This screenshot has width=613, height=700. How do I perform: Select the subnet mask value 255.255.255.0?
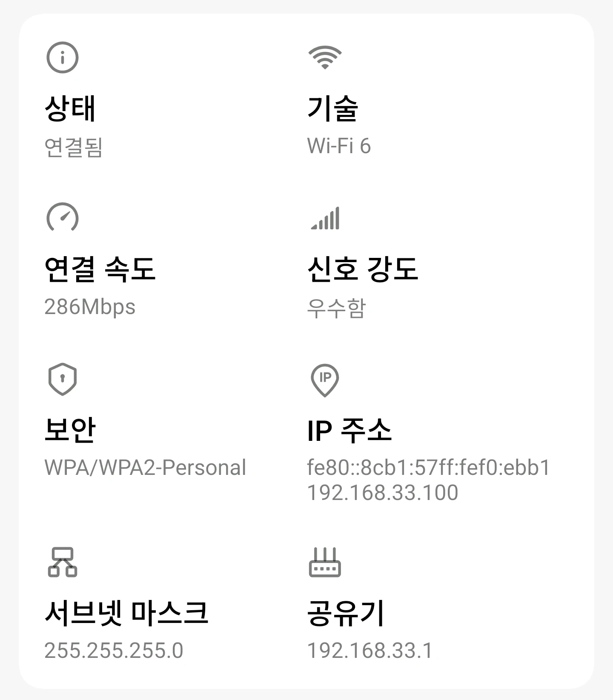coord(114,650)
